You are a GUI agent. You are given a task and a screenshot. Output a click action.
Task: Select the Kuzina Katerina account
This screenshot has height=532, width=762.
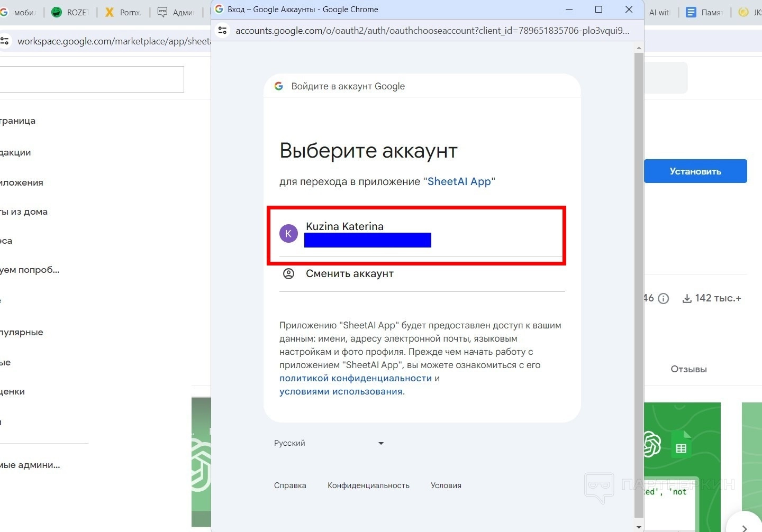422,233
